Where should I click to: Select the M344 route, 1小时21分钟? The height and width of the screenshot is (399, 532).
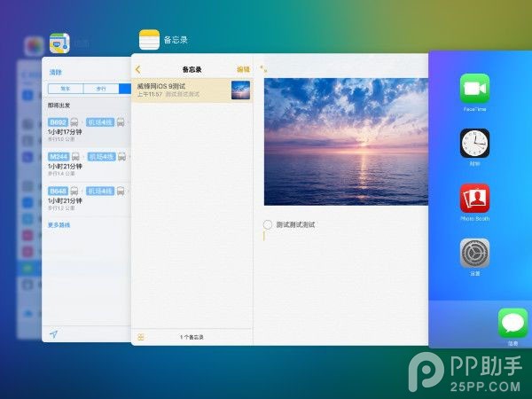pos(87,164)
